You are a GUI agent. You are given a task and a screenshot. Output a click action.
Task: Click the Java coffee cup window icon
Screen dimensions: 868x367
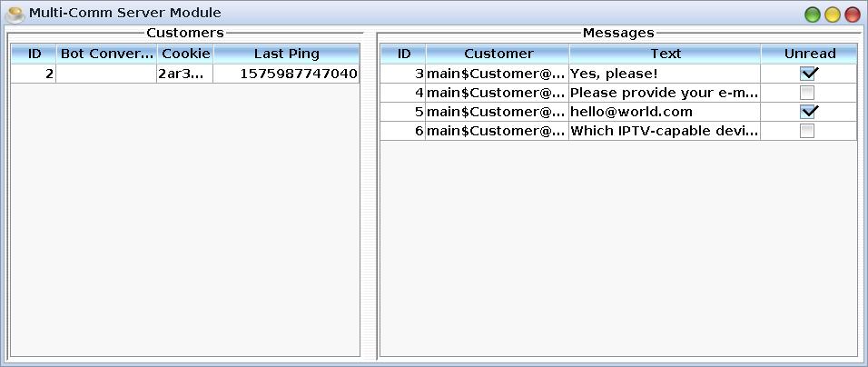(x=15, y=14)
